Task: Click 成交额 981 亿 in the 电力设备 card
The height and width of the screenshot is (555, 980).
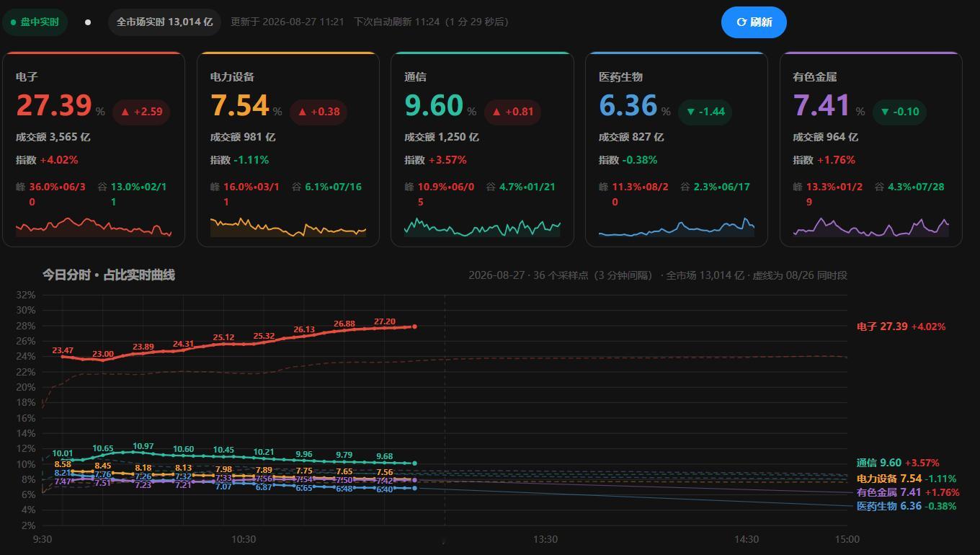Action: [243, 137]
